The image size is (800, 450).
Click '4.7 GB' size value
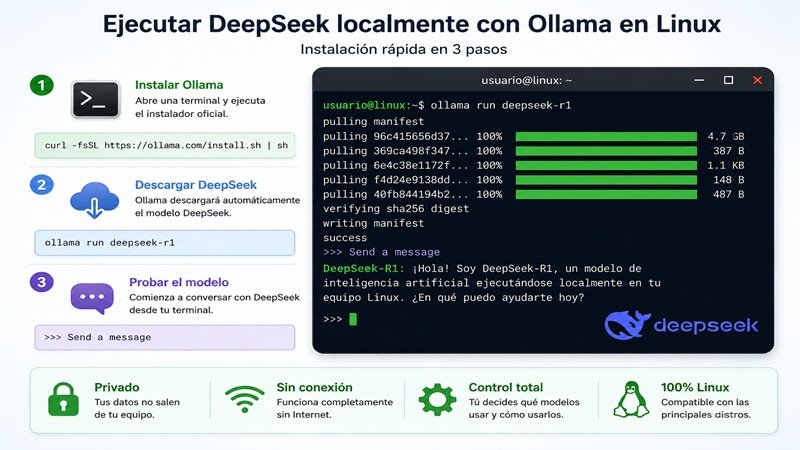726,136
